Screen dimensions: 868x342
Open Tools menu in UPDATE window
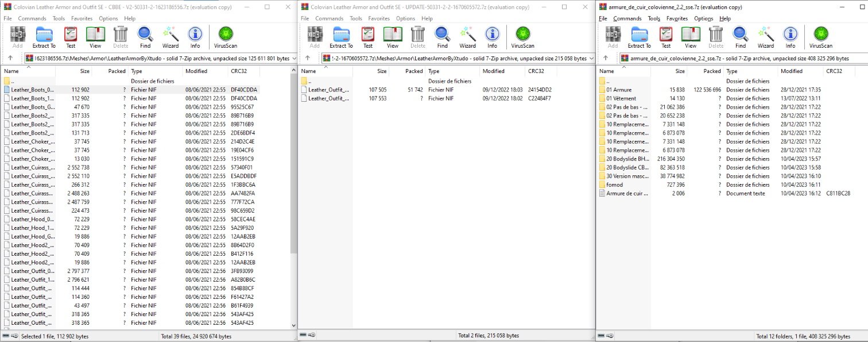click(x=356, y=18)
